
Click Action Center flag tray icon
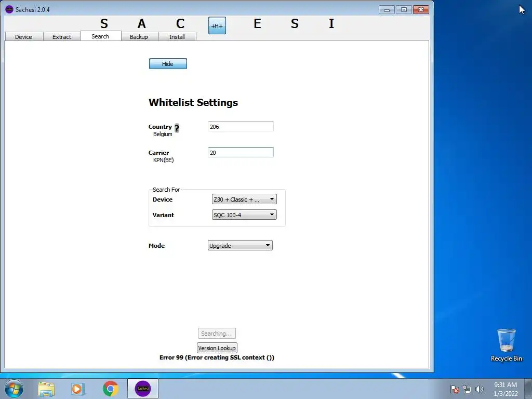point(454,389)
